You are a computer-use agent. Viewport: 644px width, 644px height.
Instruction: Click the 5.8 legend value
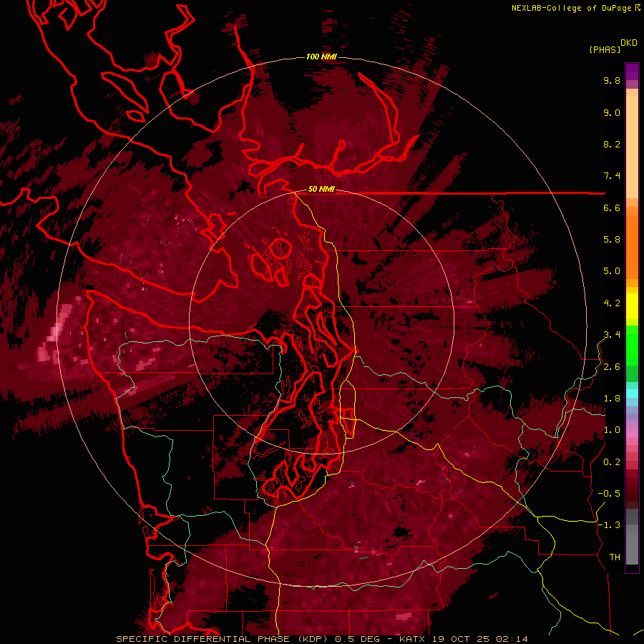pos(612,240)
